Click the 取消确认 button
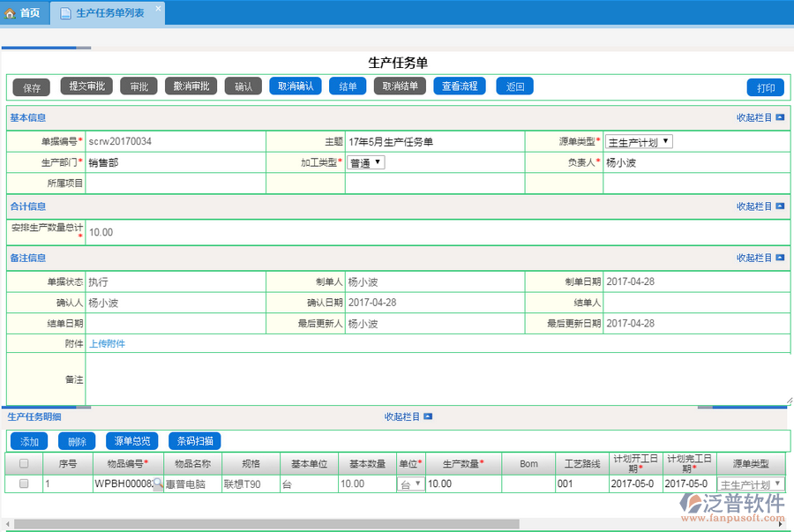 296,86
